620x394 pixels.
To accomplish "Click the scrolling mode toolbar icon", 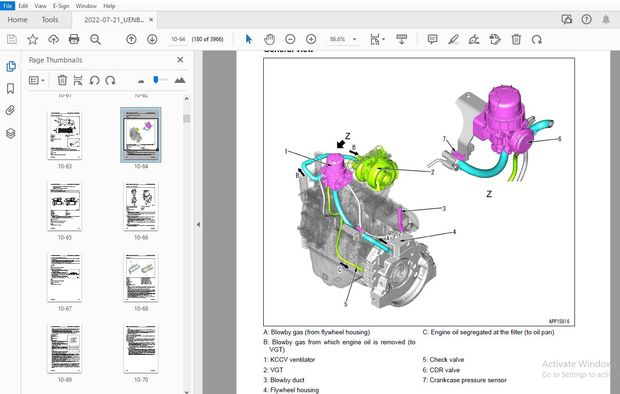I will click(401, 39).
